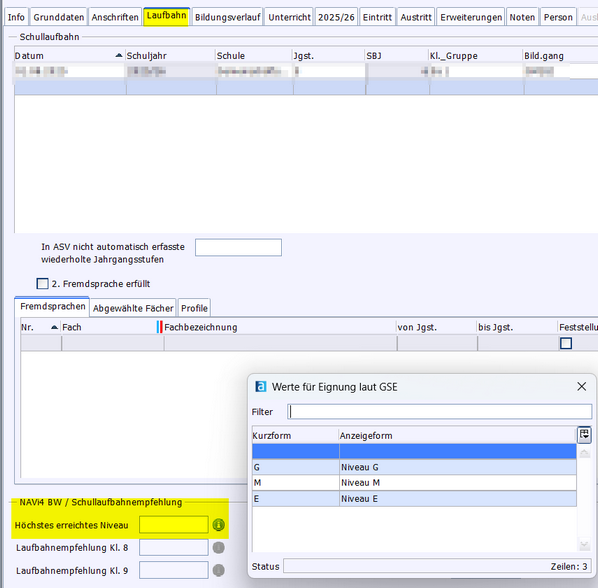Image resolution: width=598 pixels, height=588 pixels.
Task: Click the Fachbezeichnung column header
Action: click(280, 328)
